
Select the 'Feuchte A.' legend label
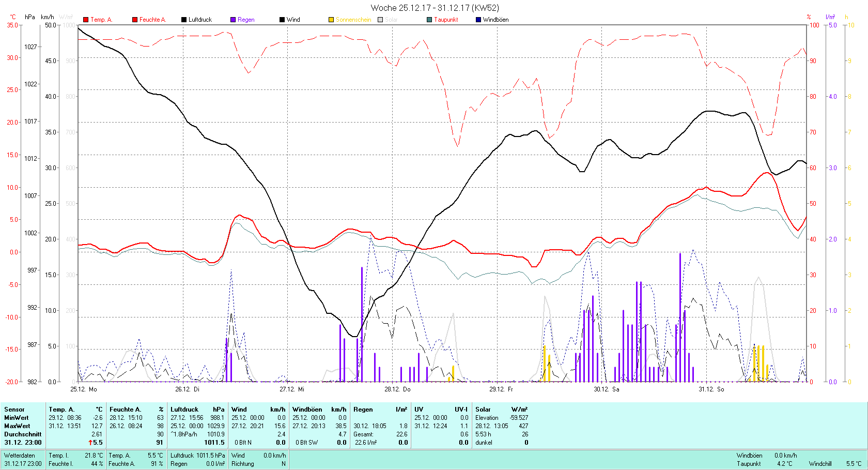(152, 20)
